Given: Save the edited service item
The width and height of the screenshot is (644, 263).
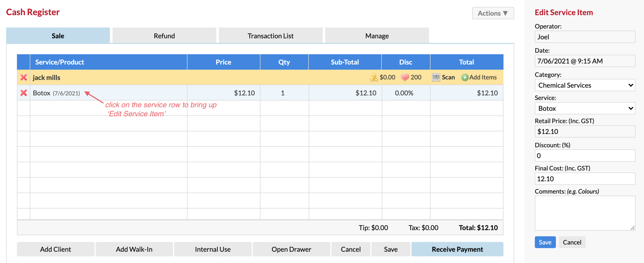Looking at the screenshot, I should click(x=545, y=242).
